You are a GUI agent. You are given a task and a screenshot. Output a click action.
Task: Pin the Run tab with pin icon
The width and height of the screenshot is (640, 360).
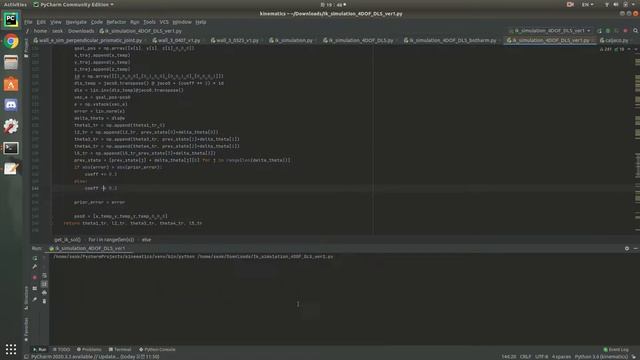pos(35,299)
